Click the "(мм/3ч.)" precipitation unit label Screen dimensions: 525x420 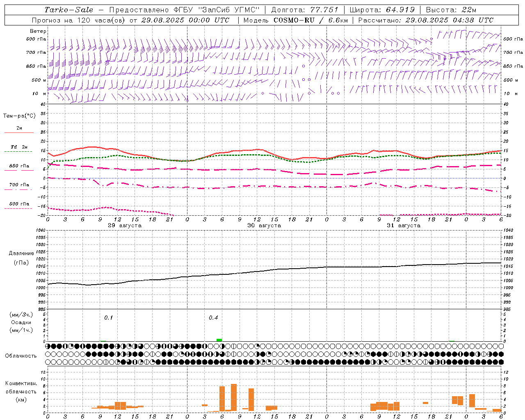pos(21,315)
